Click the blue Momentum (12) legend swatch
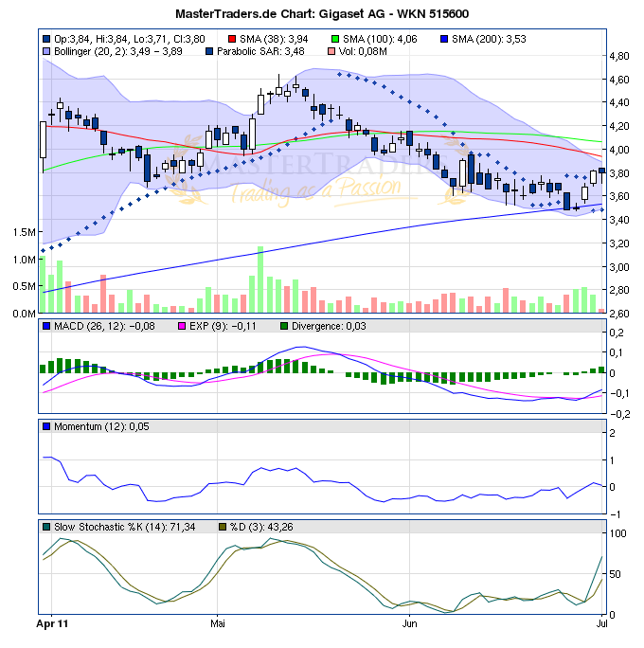The width and height of the screenshot is (644, 648). (46, 426)
